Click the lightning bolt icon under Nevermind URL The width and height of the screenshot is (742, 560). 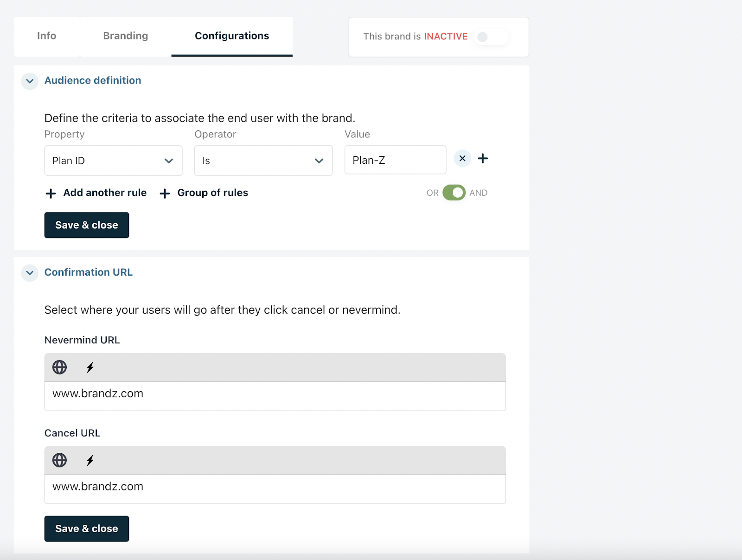(90, 367)
